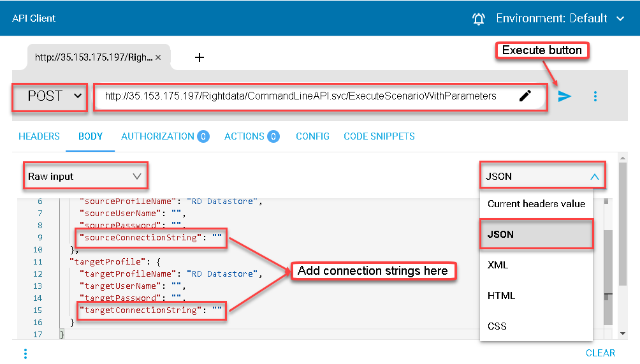This screenshot has height=364, width=640.
Task: Open the Raw input body type dropdown
Action: [85, 177]
